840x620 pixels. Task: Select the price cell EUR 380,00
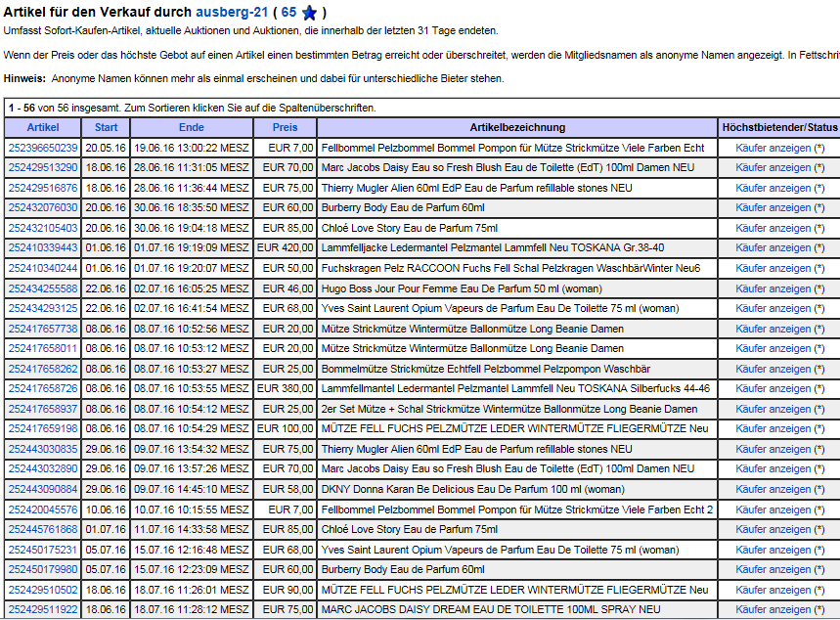(285, 389)
